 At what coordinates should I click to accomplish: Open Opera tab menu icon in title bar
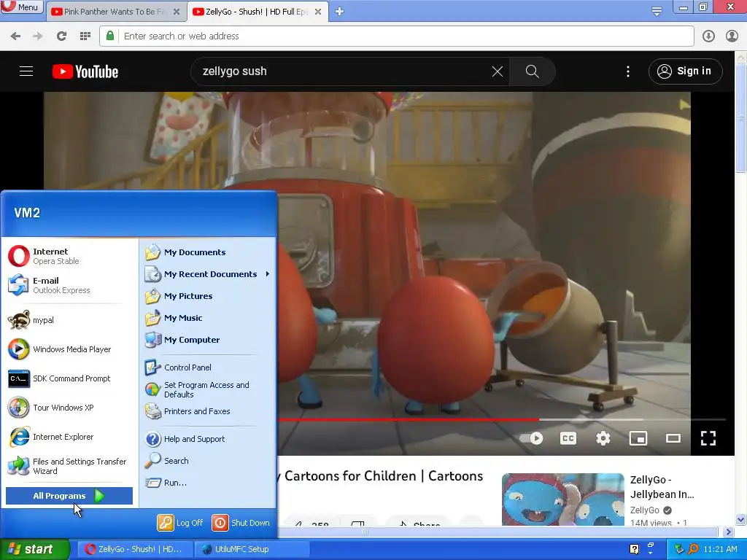(657, 12)
